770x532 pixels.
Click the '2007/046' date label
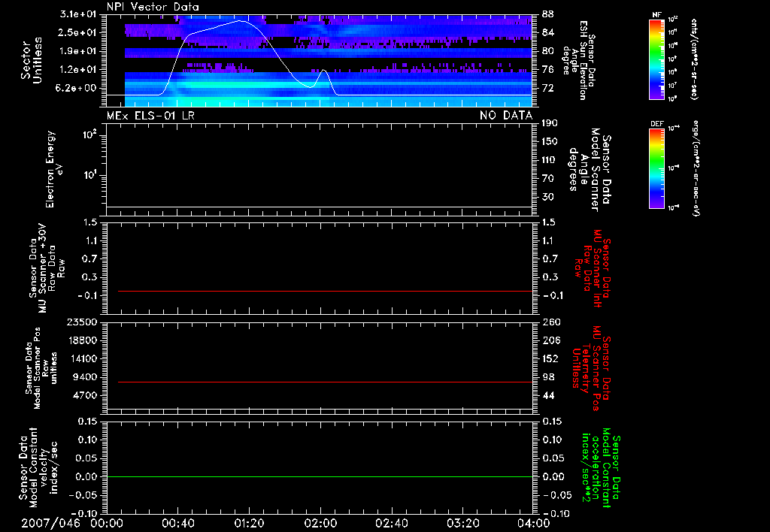point(50,523)
